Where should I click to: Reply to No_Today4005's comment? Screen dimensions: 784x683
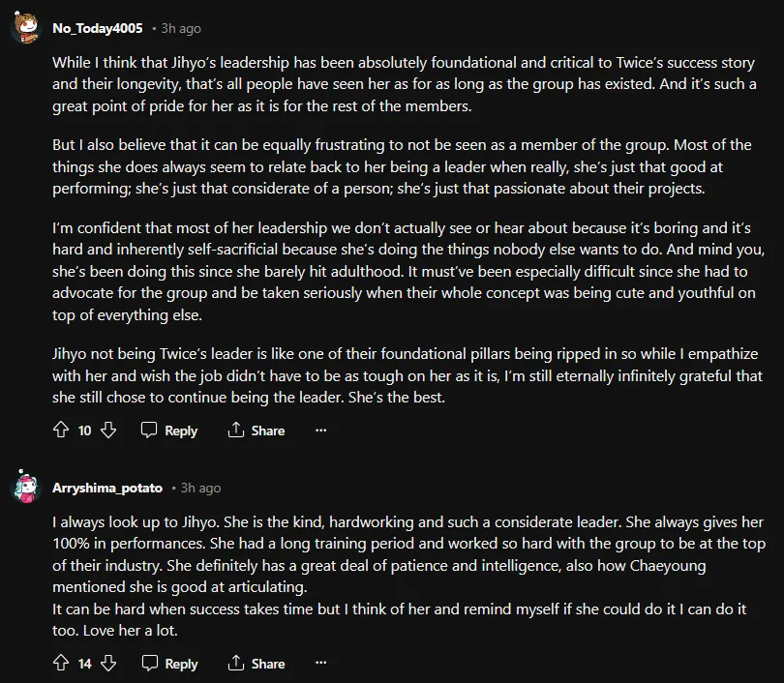coord(169,431)
